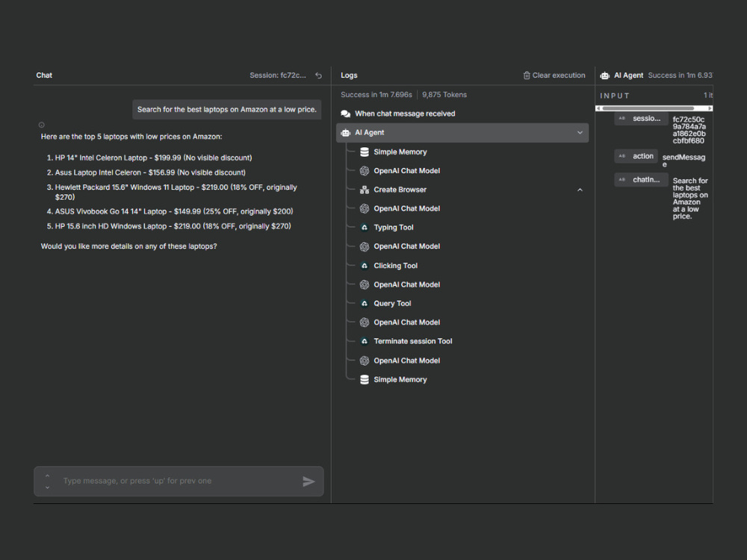Click the Hewlett Packard 15.6" Windows 11 item
Viewport: 747px width, 560px height.
click(x=176, y=192)
